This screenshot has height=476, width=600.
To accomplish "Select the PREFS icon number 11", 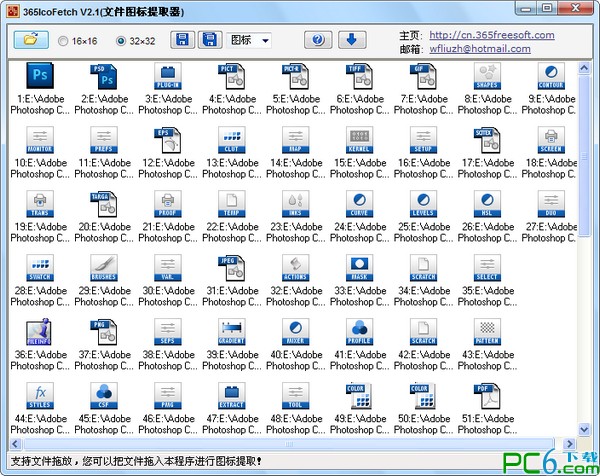I will [104, 140].
